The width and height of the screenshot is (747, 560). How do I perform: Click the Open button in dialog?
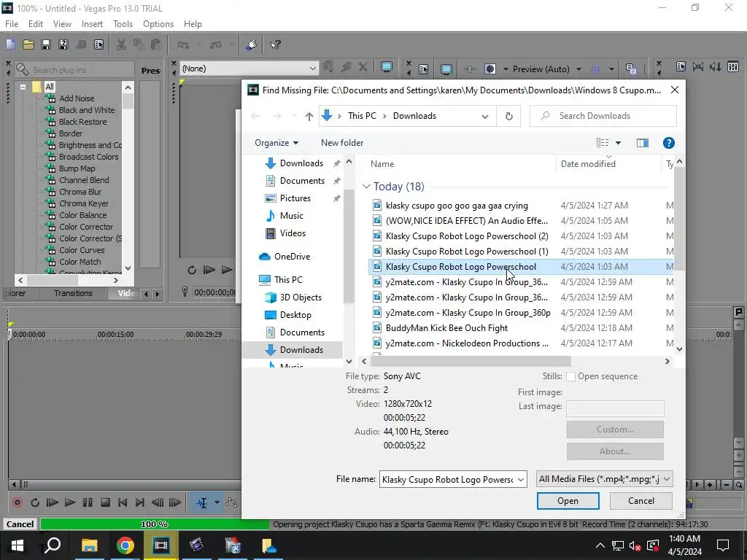point(568,501)
